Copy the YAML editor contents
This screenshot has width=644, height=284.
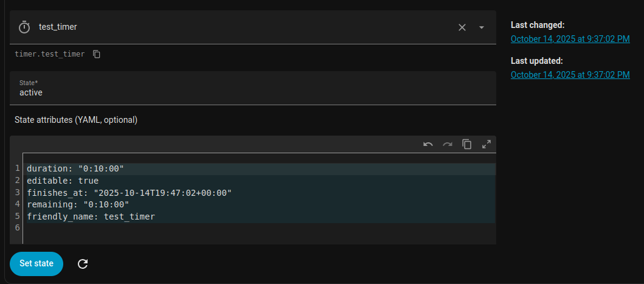pos(467,144)
